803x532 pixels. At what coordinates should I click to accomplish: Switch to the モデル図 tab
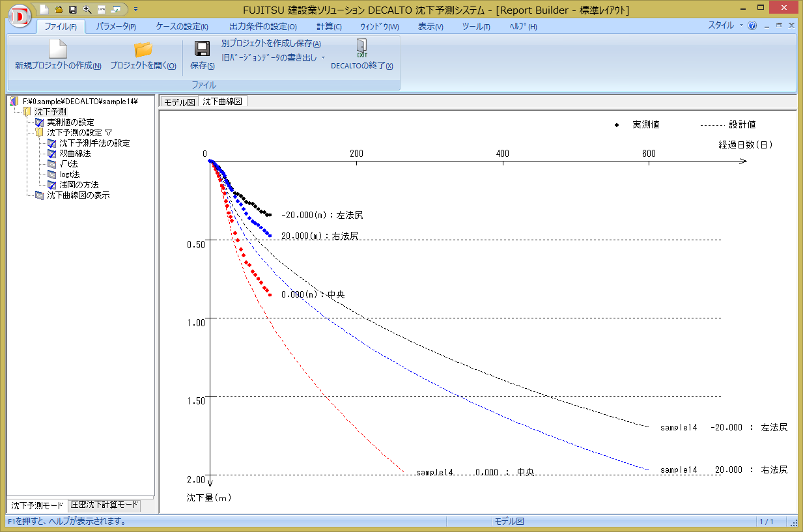pos(179,102)
